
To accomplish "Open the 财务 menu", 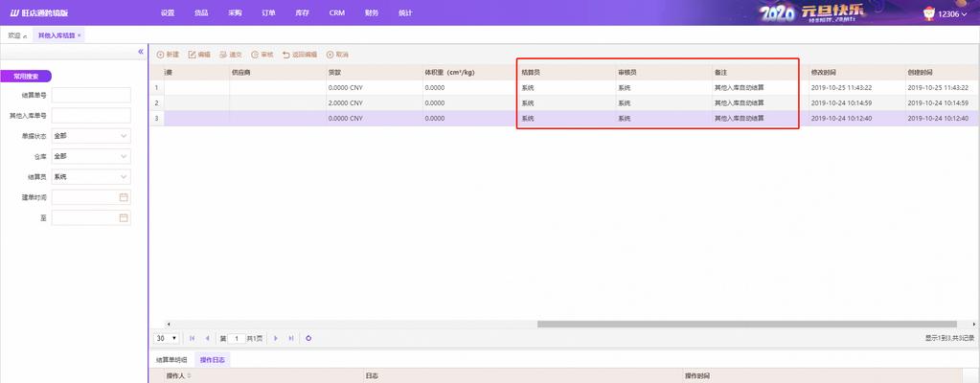I will 372,13.
